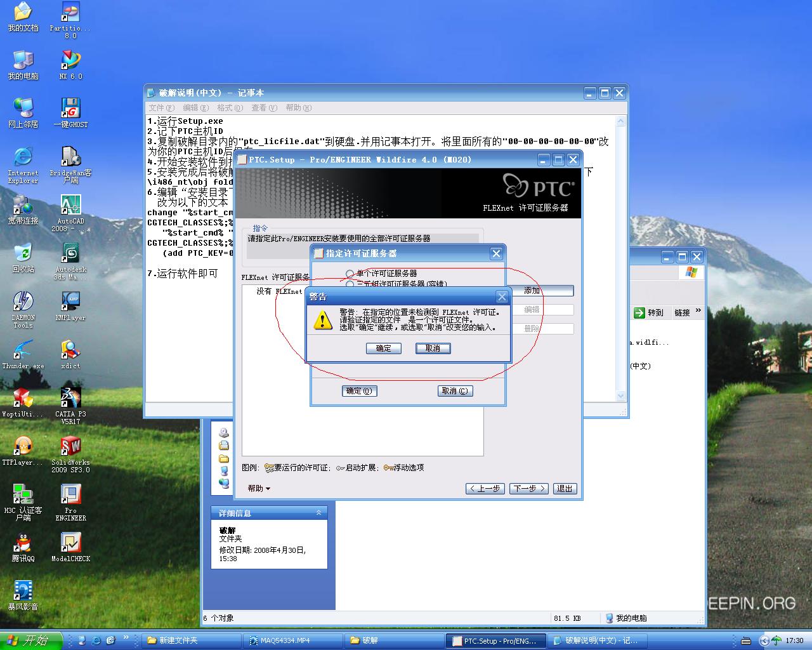Select the xdict desktop shortcut

[x=71, y=354]
